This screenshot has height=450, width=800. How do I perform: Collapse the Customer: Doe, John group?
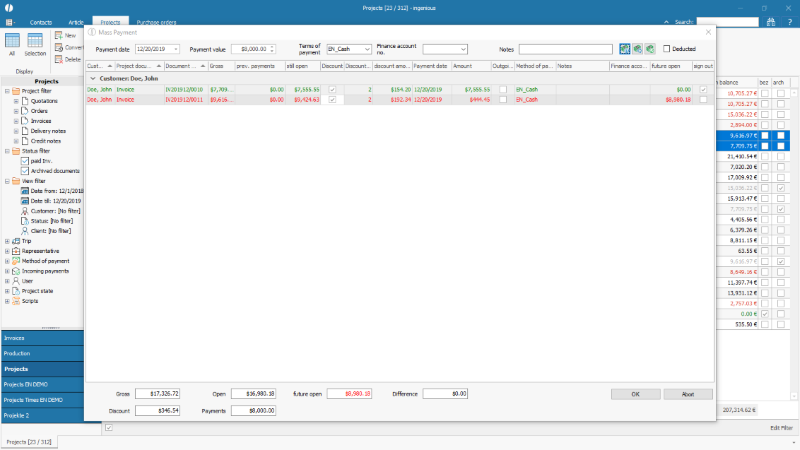[93, 79]
